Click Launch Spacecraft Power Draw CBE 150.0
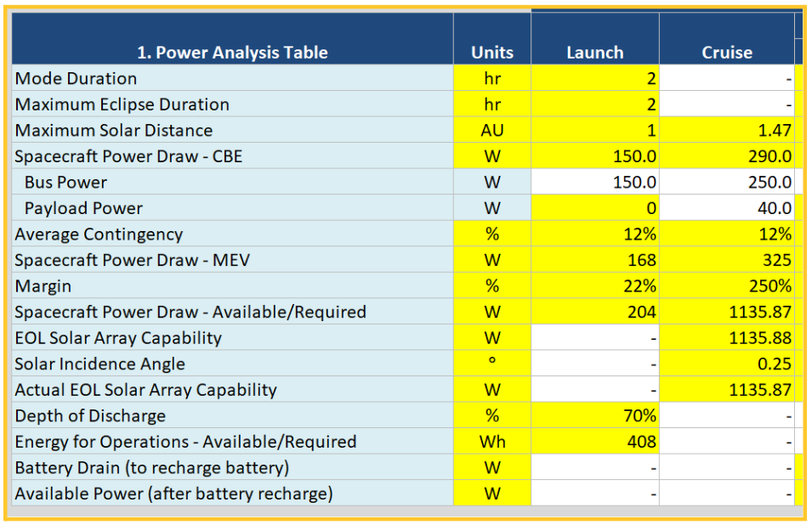Screen dimensions: 812x525 (x=594, y=156)
